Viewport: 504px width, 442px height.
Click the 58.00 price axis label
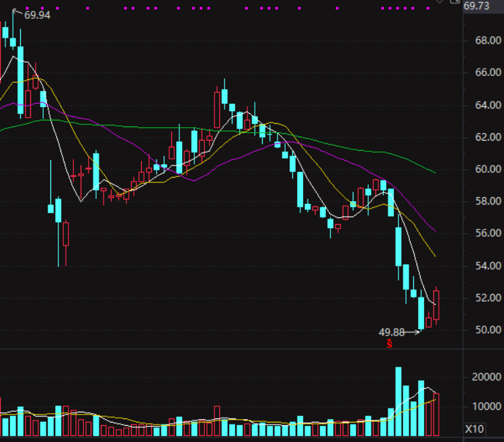coord(488,201)
